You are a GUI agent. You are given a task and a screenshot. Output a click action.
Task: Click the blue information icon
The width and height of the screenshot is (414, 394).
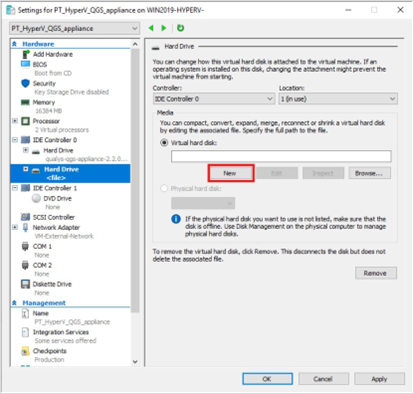176,219
